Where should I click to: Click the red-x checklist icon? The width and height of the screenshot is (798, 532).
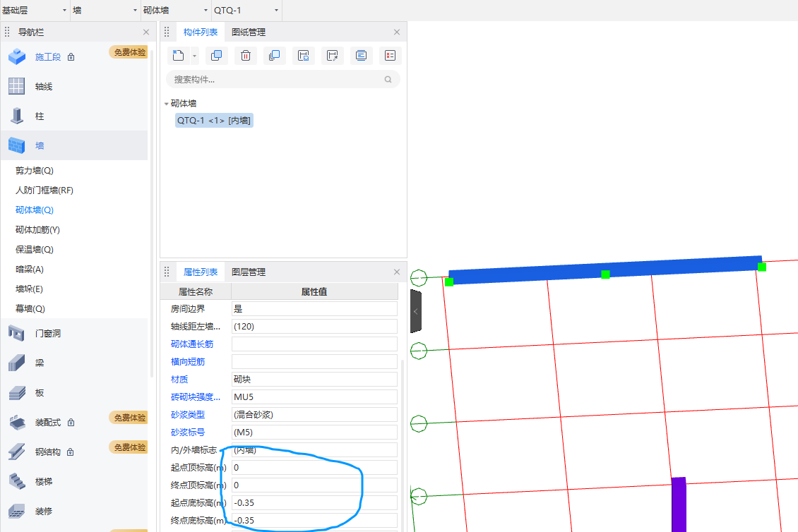391,56
